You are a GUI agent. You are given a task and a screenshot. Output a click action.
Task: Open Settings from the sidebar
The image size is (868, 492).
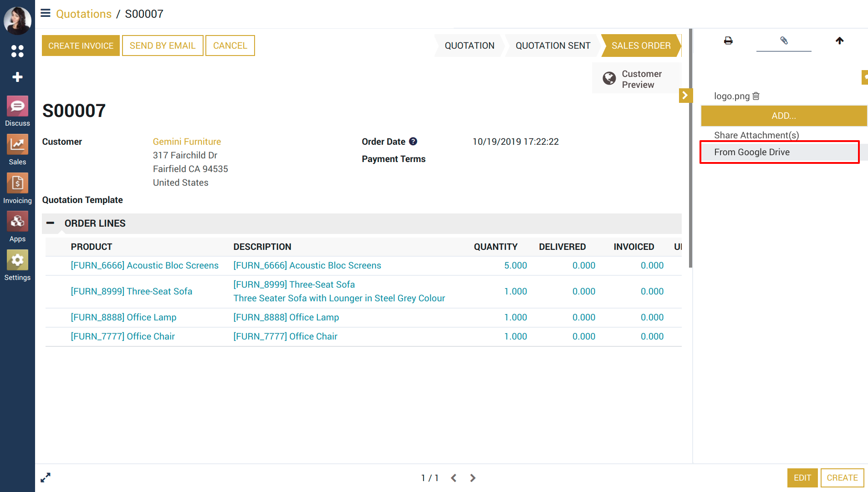coord(17,265)
